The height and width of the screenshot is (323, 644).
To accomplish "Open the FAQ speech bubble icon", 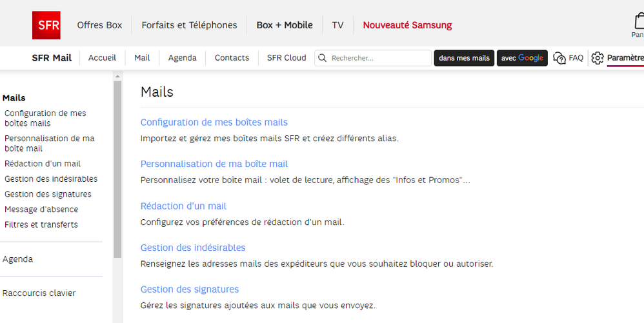I will point(559,58).
